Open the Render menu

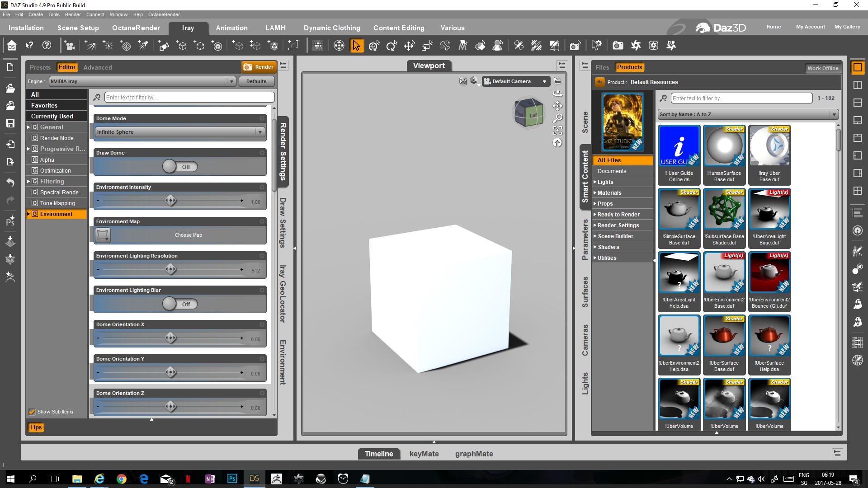click(72, 14)
